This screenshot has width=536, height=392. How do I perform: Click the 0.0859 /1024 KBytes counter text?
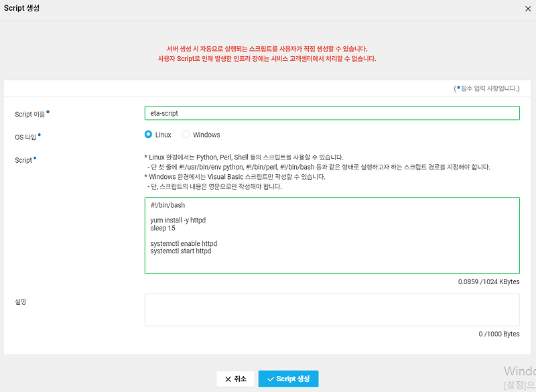488,281
